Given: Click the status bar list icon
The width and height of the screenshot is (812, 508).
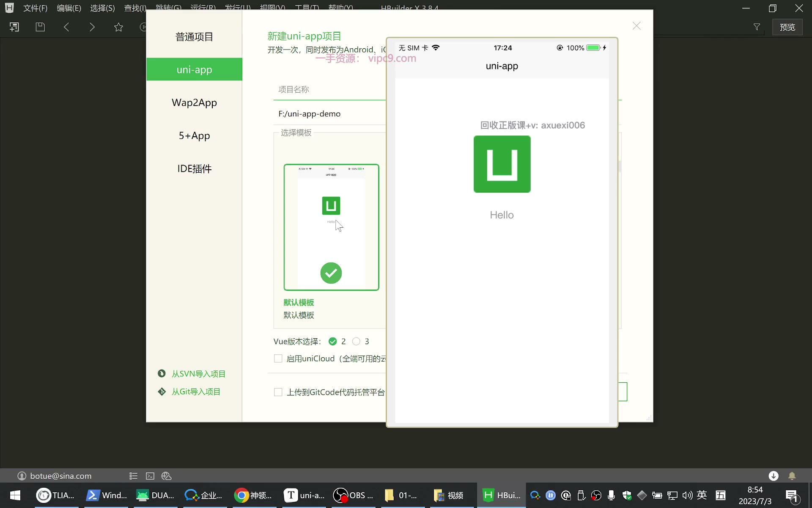Looking at the screenshot, I should click(133, 476).
